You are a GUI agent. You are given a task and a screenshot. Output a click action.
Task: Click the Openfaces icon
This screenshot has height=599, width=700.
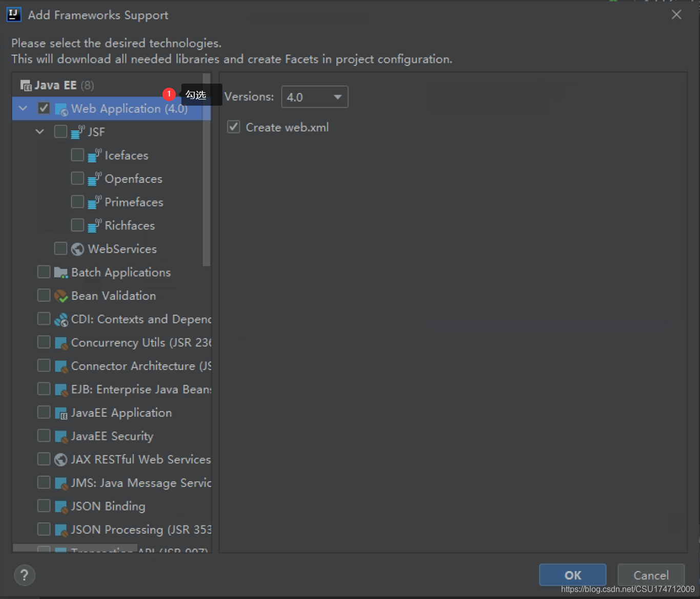tap(94, 179)
